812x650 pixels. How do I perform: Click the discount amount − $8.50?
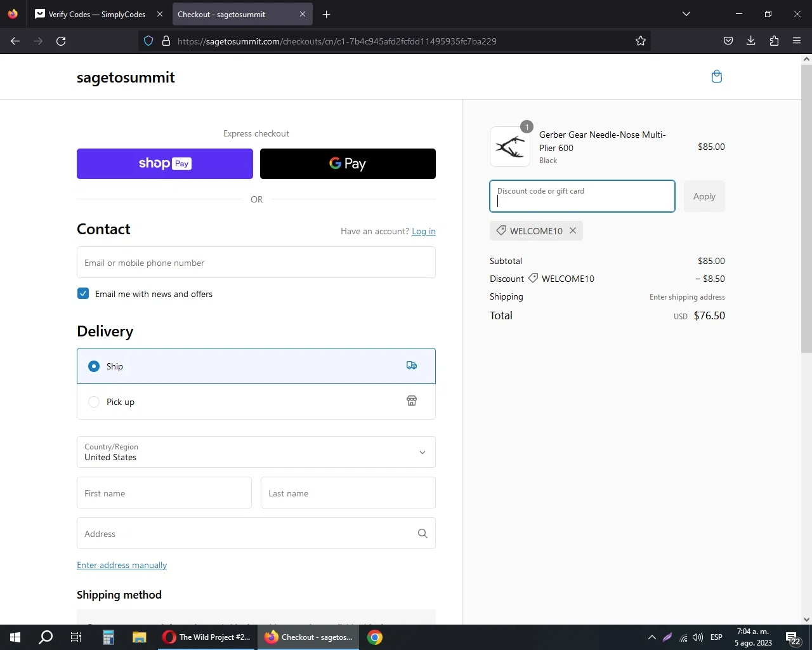click(710, 279)
